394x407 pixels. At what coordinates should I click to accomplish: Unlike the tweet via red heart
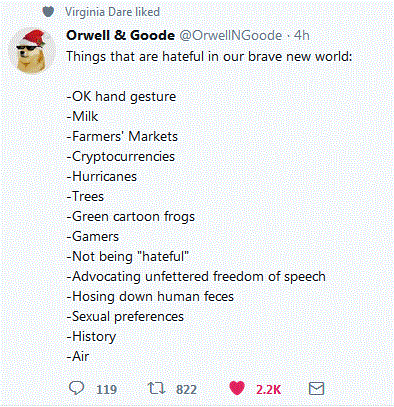(x=237, y=388)
